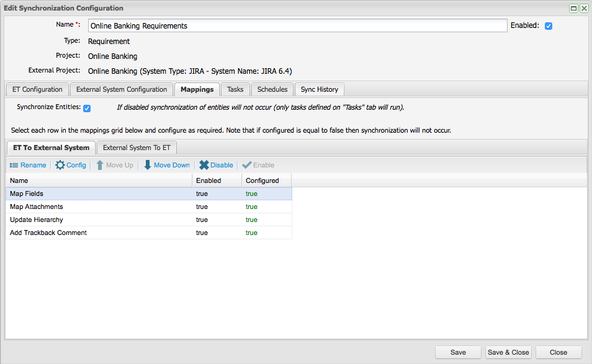592x364 pixels.
Task: Click the Move Down arrow icon
Action: (x=148, y=165)
